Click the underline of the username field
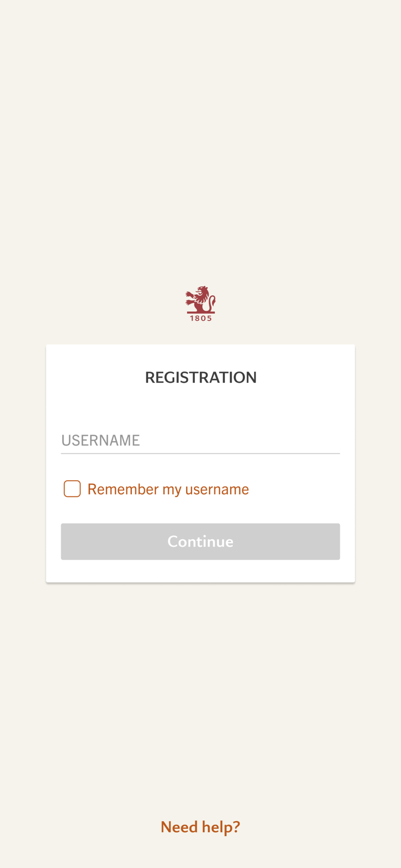This screenshot has height=868, width=401. [x=200, y=453]
